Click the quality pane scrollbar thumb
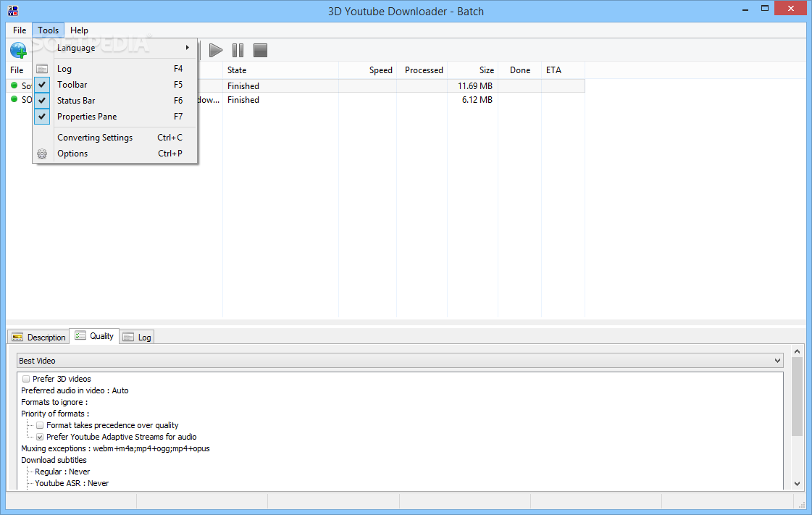Screen dimensions: 812x515 797,396
